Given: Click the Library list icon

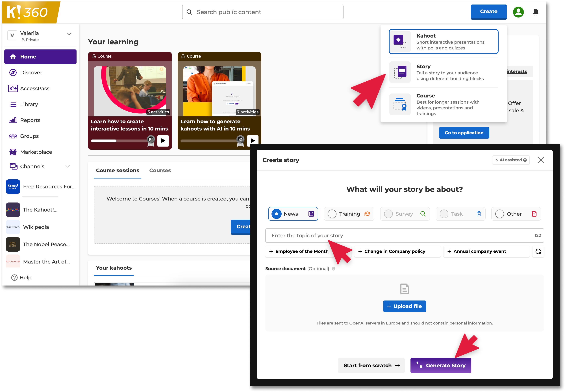Looking at the screenshot, I should click(x=13, y=104).
